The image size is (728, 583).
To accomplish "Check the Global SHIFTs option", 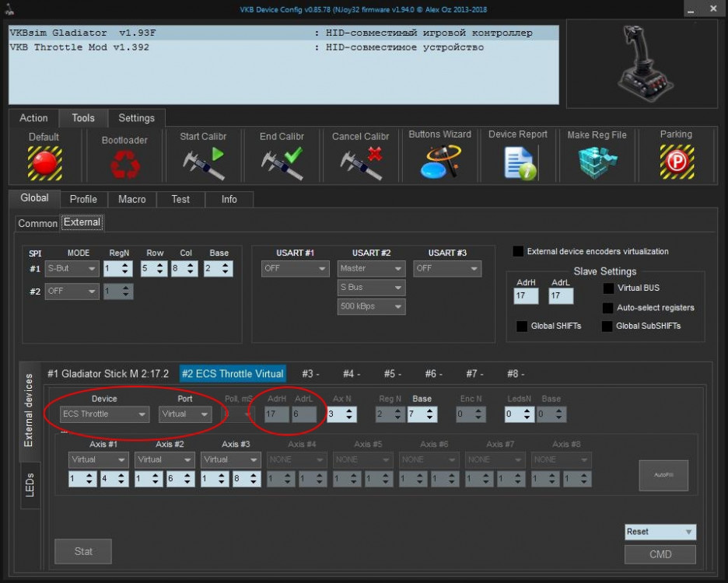I will 523,326.
